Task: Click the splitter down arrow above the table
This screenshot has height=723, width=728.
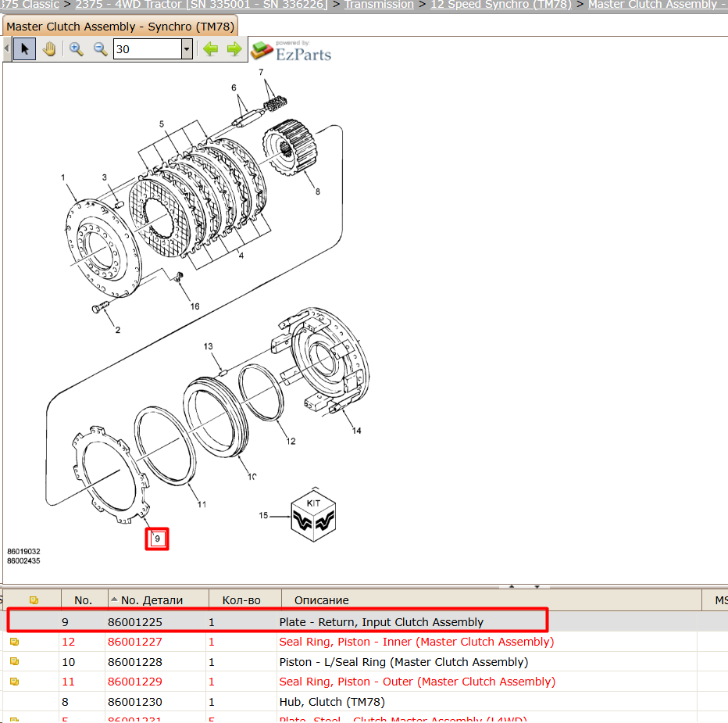Action: [537, 586]
